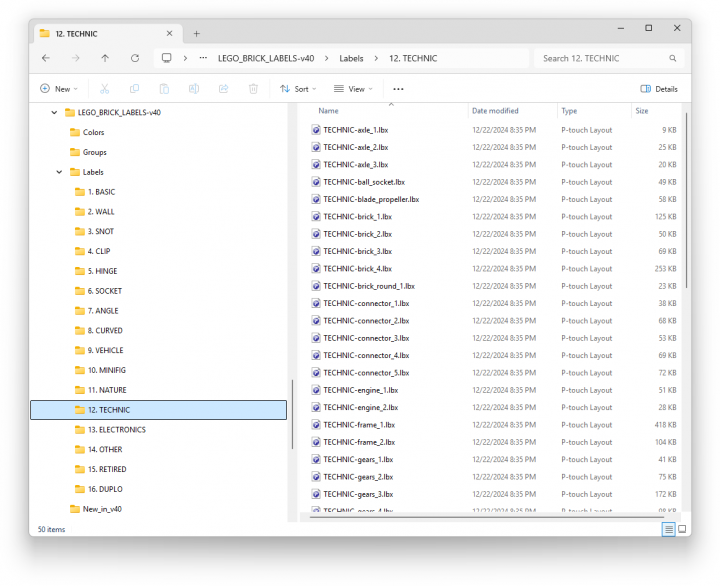
Task: Click Labels in the address breadcrumb
Action: [x=351, y=58]
